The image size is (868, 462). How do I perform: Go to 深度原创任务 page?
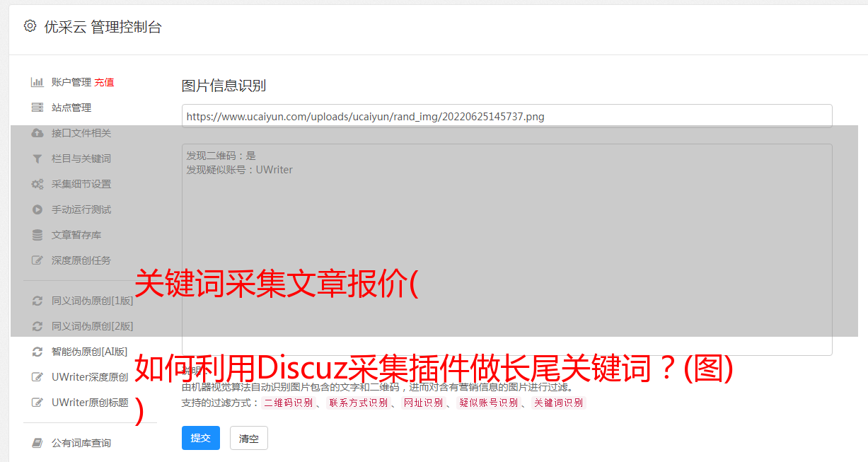(81, 260)
